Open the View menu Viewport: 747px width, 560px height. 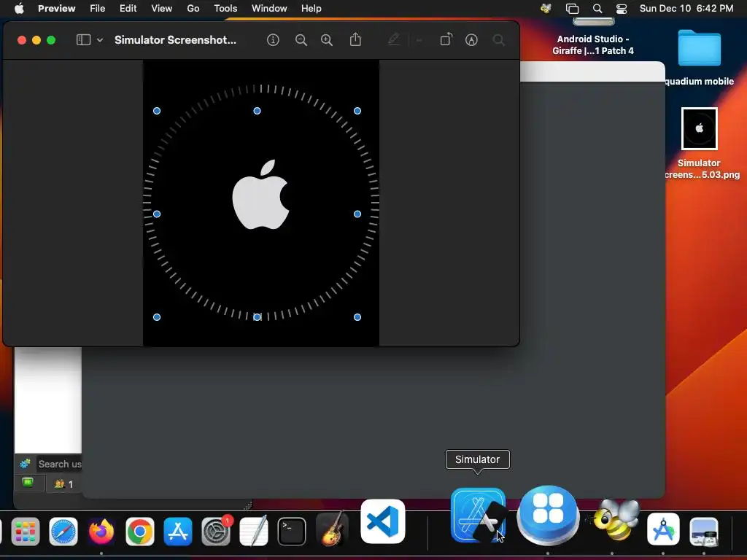coord(161,8)
